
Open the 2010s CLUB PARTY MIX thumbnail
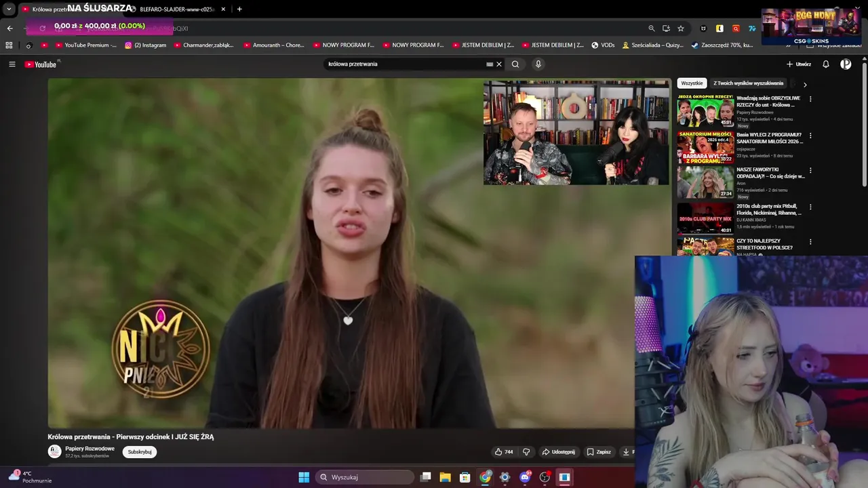point(705,218)
